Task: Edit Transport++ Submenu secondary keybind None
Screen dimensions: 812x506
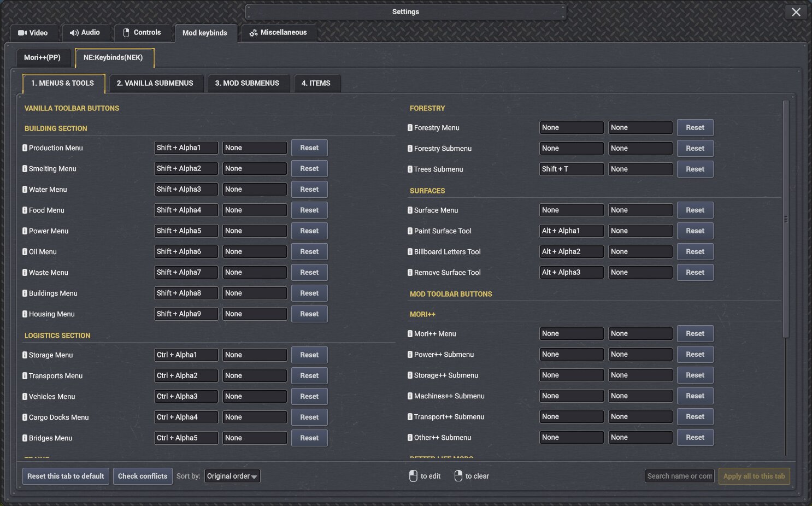Action: [x=640, y=417]
